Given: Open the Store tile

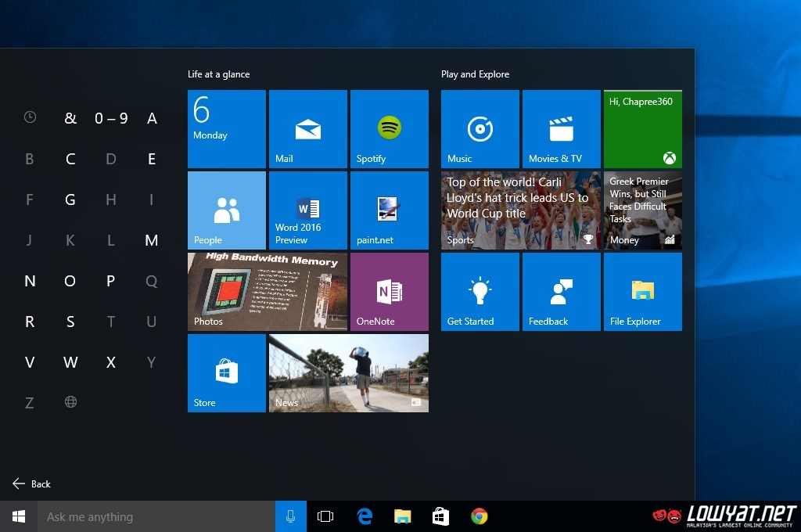Looking at the screenshot, I should [226, 373].
